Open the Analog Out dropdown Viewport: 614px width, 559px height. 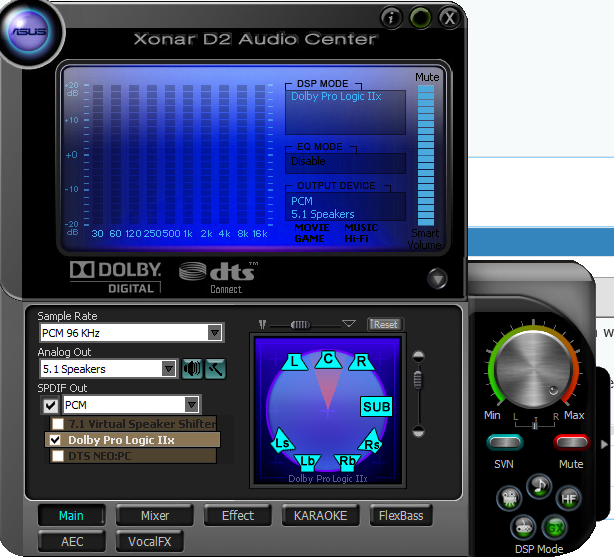169,369
